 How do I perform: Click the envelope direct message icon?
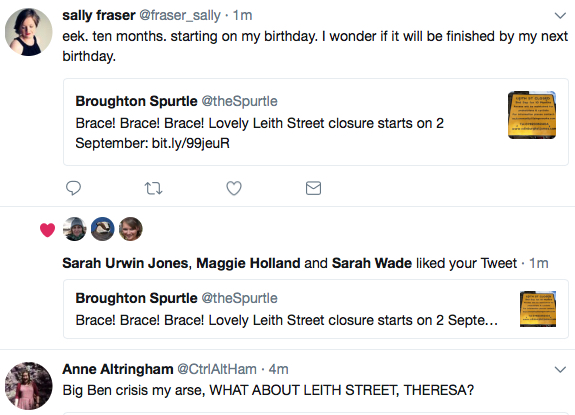point(314,188)
